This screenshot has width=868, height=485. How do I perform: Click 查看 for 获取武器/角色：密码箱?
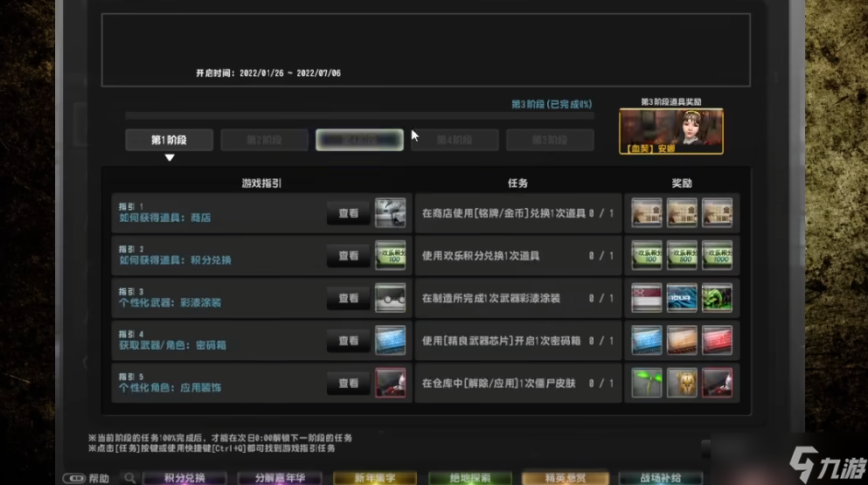[x=348, y=341]
